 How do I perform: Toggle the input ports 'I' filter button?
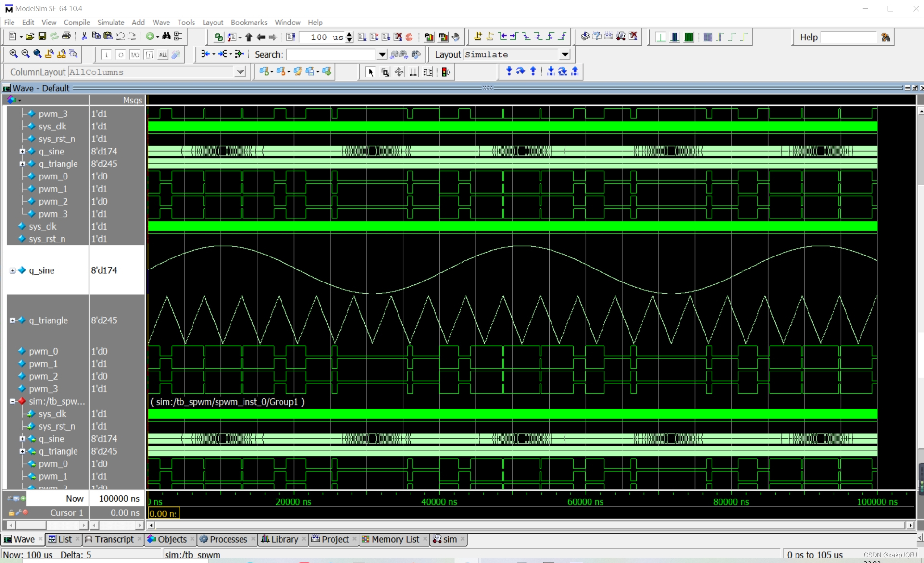tap(107, 55)
